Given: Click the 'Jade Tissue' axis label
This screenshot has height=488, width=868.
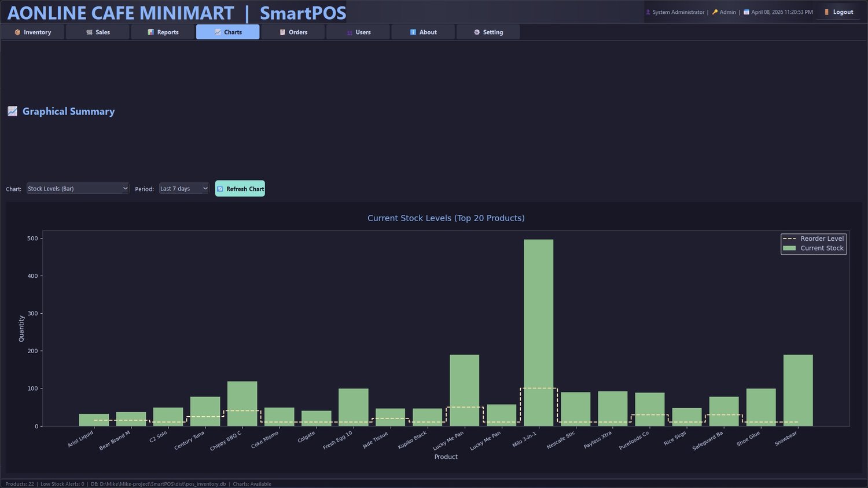Looking at the screenshot, I should click(x=375, y=439).
